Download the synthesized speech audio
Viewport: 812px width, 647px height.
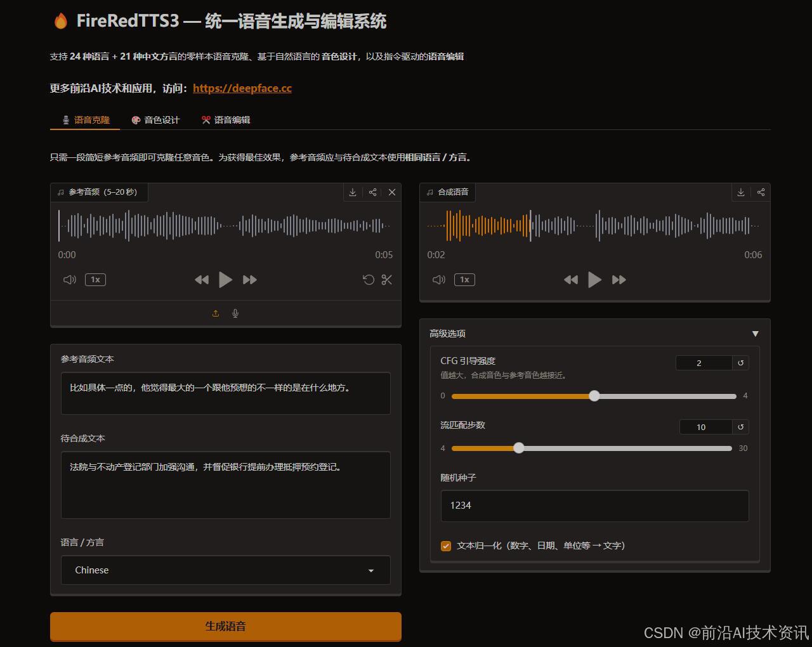[x=741, y=192]
